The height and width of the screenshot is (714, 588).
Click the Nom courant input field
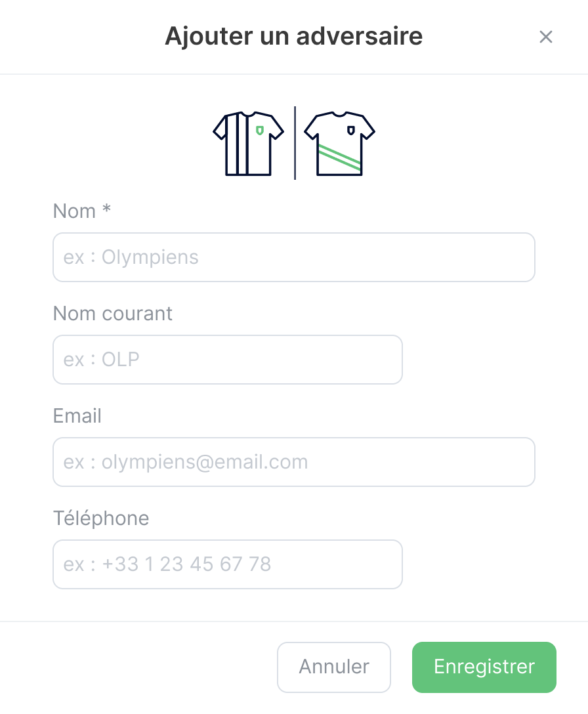227,359
